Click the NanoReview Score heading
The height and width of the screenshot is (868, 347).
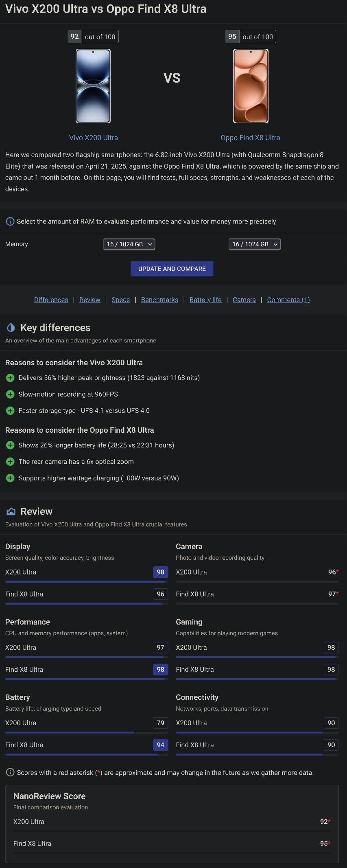50,796
